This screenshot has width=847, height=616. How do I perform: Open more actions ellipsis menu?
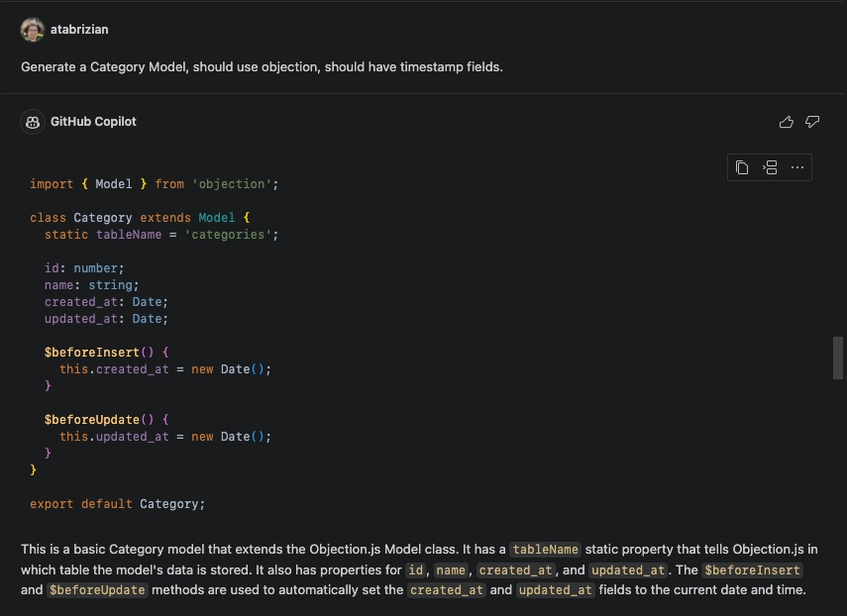point(797,167)
